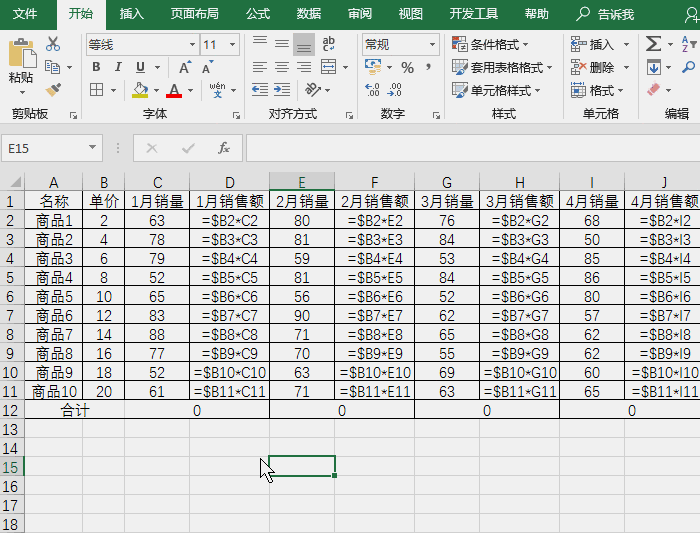Screen dimensions: 700x533
Task: Open the 数字 dialog launcher
Action: (436, 116)
